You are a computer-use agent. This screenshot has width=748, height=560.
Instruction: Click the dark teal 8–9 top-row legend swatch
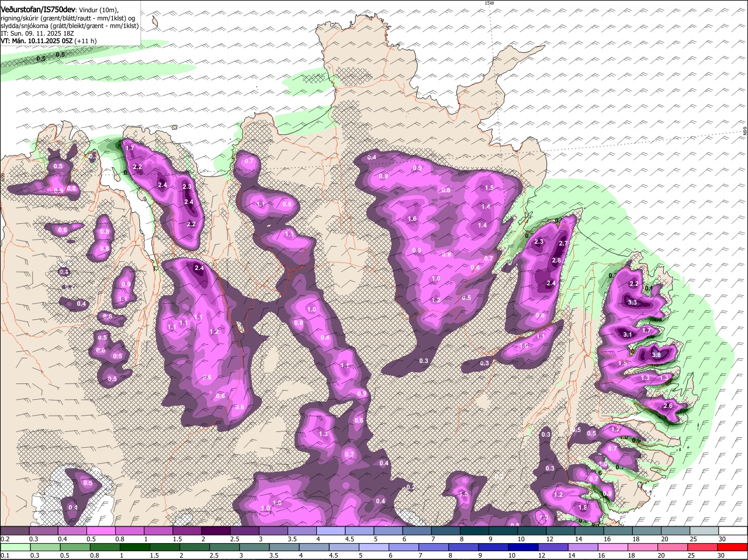click(x=475, y=530)
